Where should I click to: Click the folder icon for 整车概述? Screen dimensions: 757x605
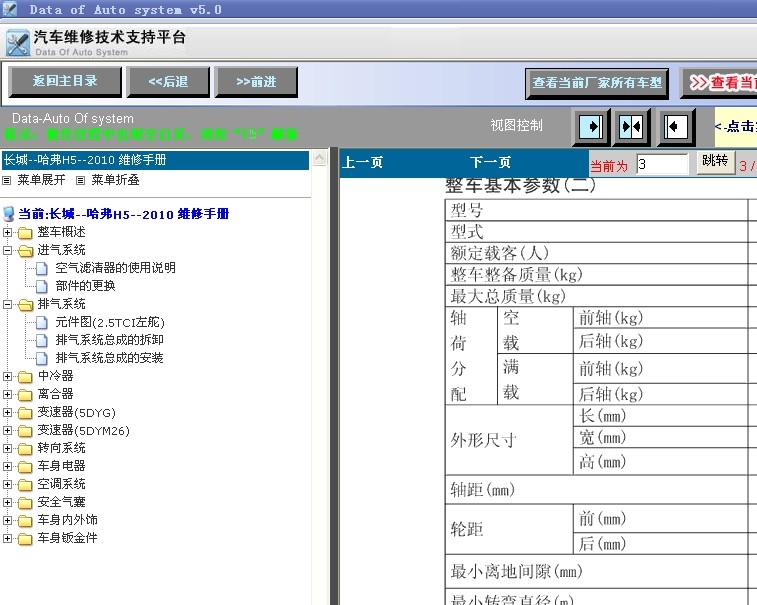tap(25, 233)
